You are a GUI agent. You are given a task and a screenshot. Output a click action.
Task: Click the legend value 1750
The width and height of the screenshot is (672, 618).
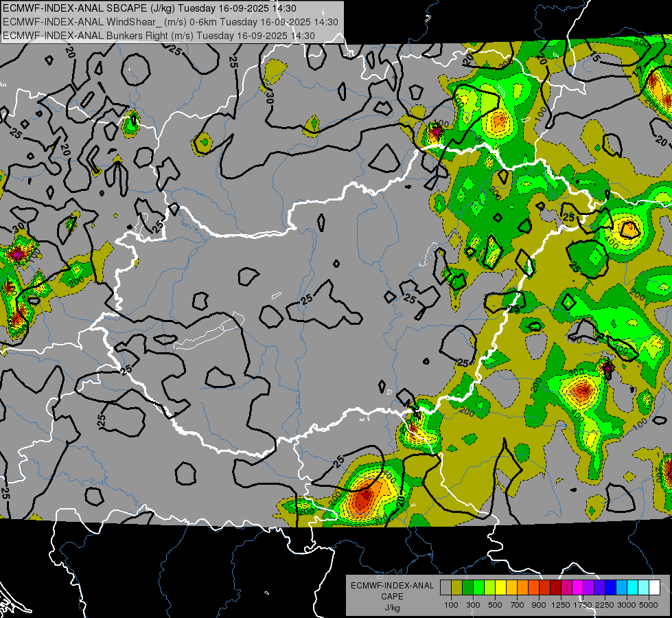[583, 605]
